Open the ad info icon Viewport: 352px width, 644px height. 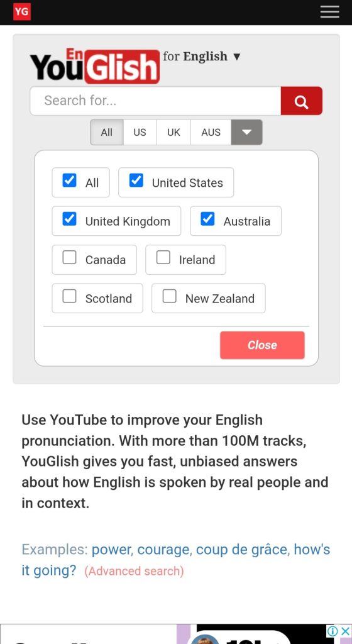click(x=333, y=630)
